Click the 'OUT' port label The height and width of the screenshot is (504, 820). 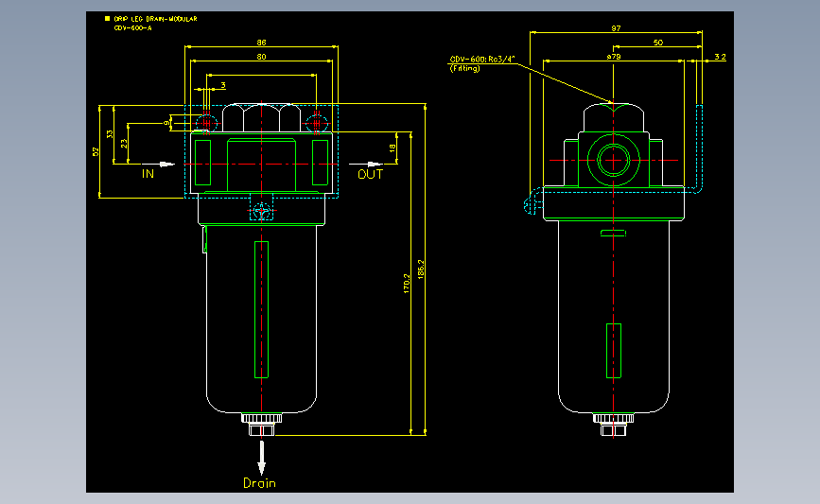370,174
